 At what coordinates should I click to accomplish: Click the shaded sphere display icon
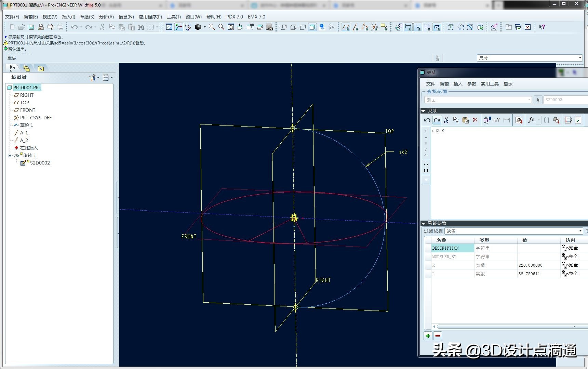click(198, 27)
